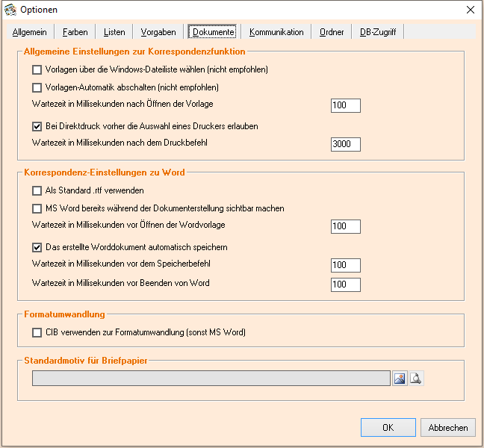Select the DB-Zugriff tab
Screen dimensions: 484x448
coord(378,32)
